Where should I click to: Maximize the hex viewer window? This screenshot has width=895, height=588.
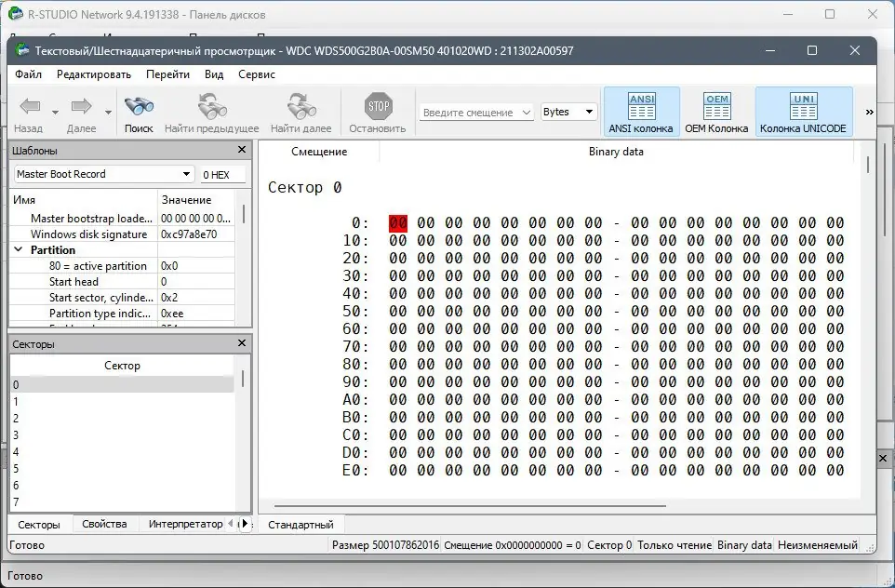tap(812, 50)
